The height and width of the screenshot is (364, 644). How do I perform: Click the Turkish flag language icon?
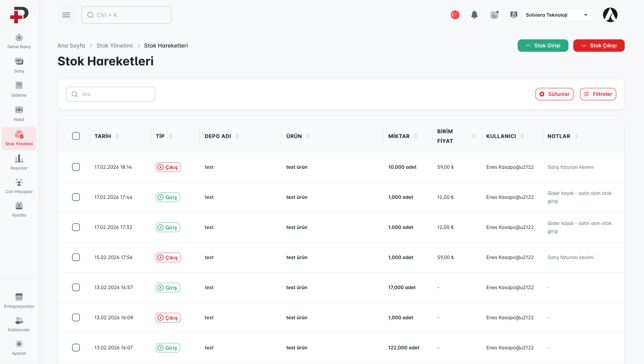point(455,15)
